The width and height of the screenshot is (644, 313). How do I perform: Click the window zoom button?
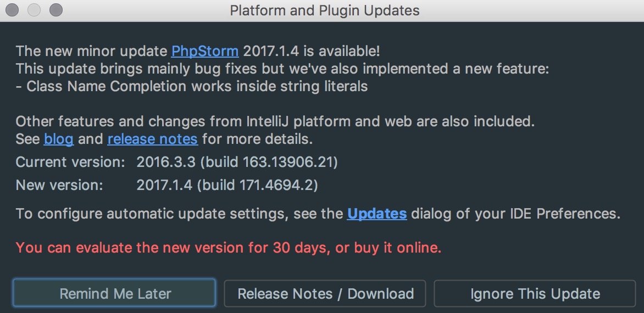(55, 10)
